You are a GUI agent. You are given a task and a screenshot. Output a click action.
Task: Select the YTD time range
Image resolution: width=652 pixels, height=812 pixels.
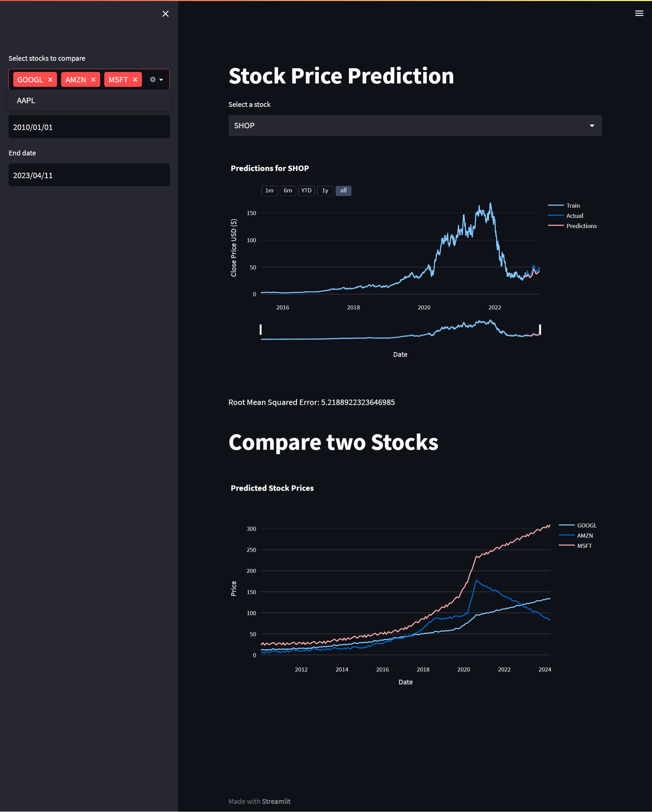coord(306,191)
